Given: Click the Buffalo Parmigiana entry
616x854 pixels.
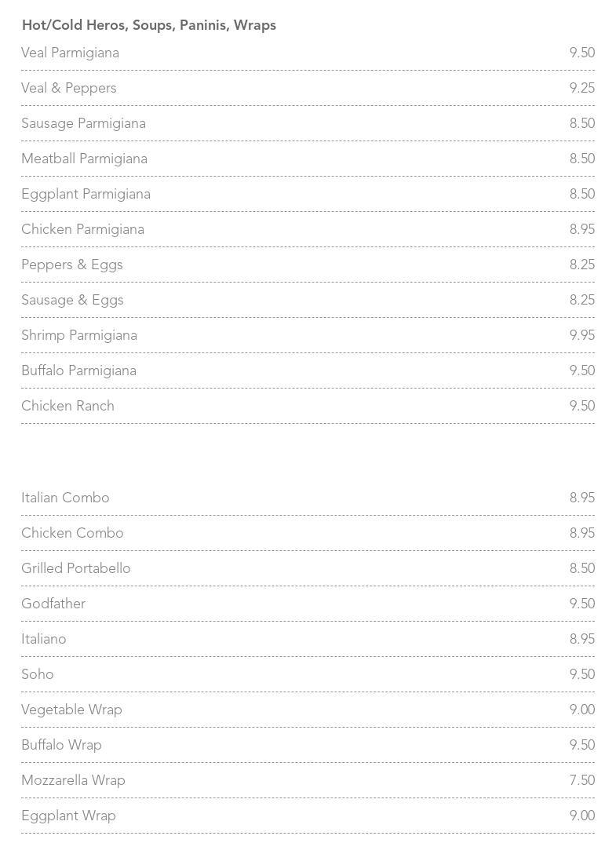Looking at the screenshot, I should click(78, 370).
